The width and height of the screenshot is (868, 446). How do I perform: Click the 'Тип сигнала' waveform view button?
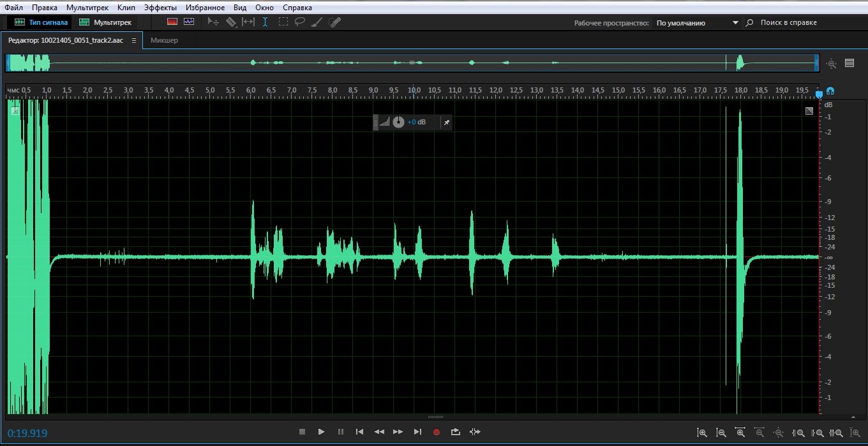[x=41, y=22]
